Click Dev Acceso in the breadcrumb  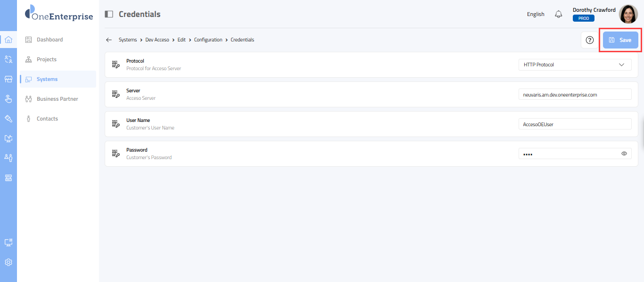pos(157,40)
